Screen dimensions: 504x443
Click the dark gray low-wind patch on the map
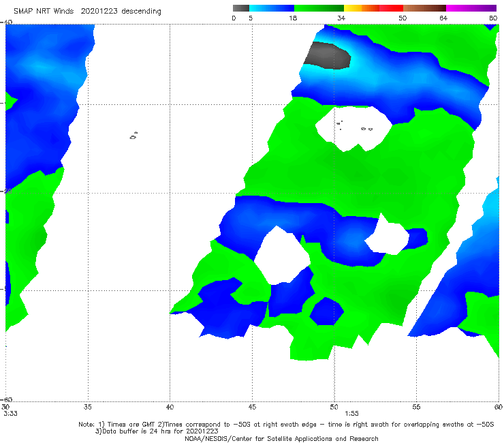pyautogui.click(x=327, y=55)
